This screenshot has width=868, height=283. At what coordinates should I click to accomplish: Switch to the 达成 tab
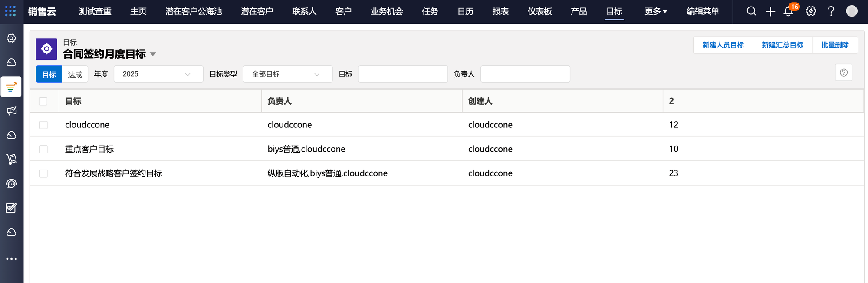click(x=75, y=74)
